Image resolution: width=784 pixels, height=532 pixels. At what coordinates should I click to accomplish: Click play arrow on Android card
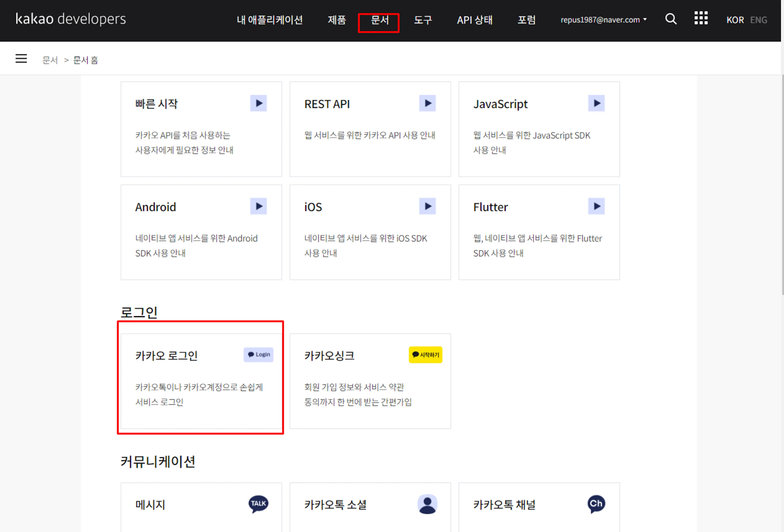[258, 206]
